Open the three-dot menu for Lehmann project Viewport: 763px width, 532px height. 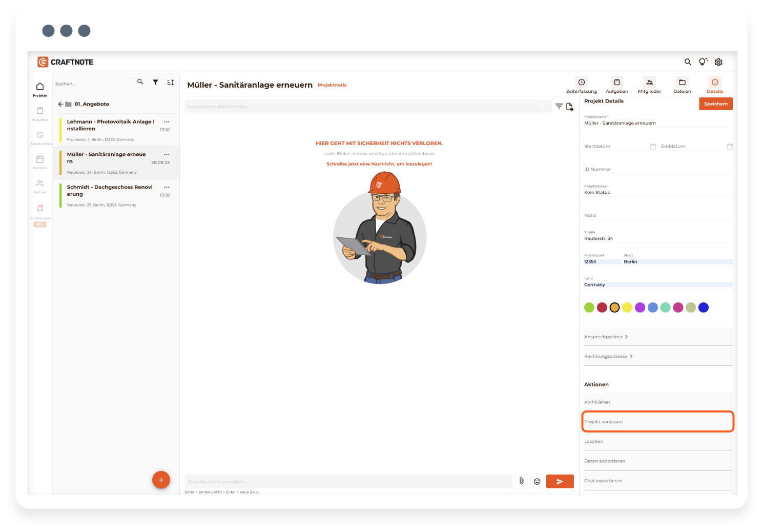click(x=167, y=122)
